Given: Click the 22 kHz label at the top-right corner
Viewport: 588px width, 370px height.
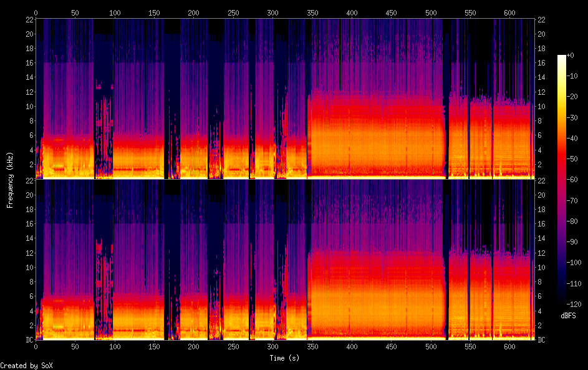Looking at the screenshot, I should [541, 20].
